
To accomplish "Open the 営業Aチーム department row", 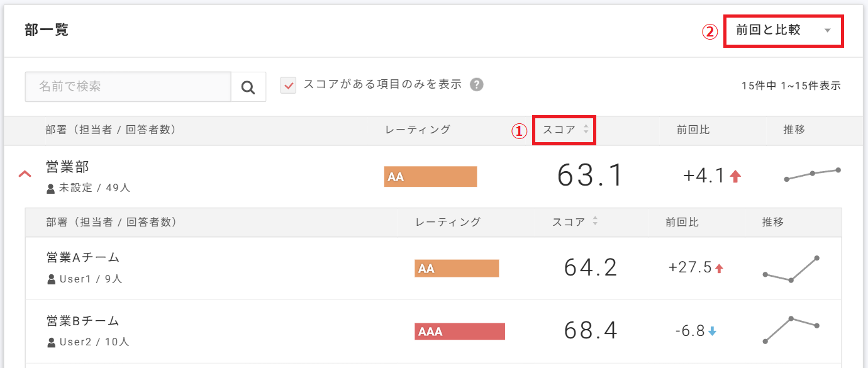I will (x=83, y=257).
